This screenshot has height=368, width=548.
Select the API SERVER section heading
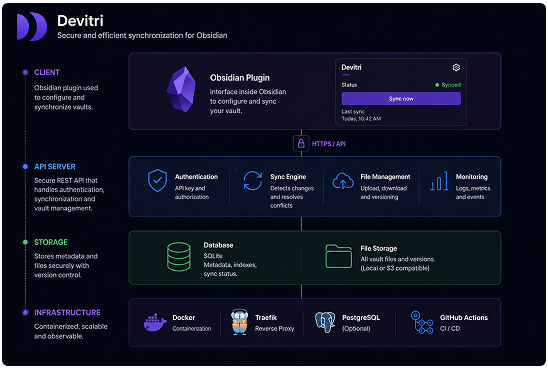pos(55,167)
